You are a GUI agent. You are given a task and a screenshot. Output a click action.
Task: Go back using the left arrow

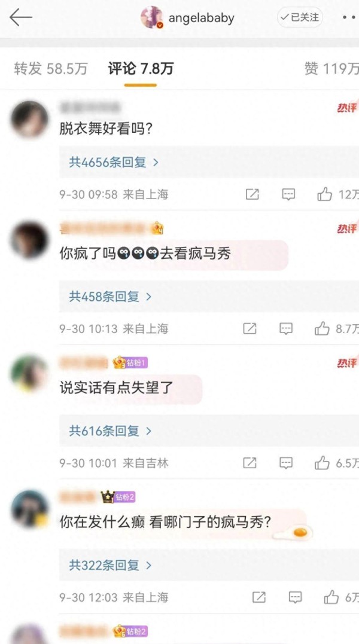tap(21, 17)
